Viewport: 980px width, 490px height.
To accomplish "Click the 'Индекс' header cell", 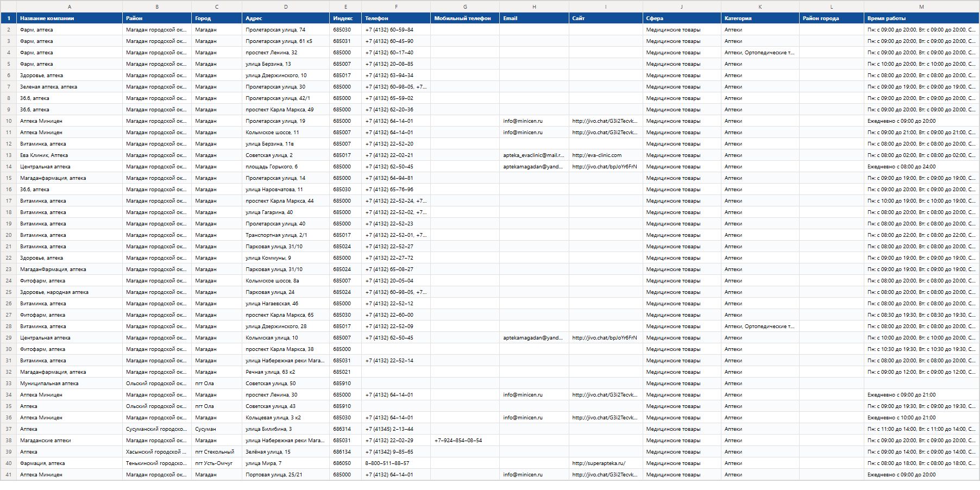I will click(345, 18).
